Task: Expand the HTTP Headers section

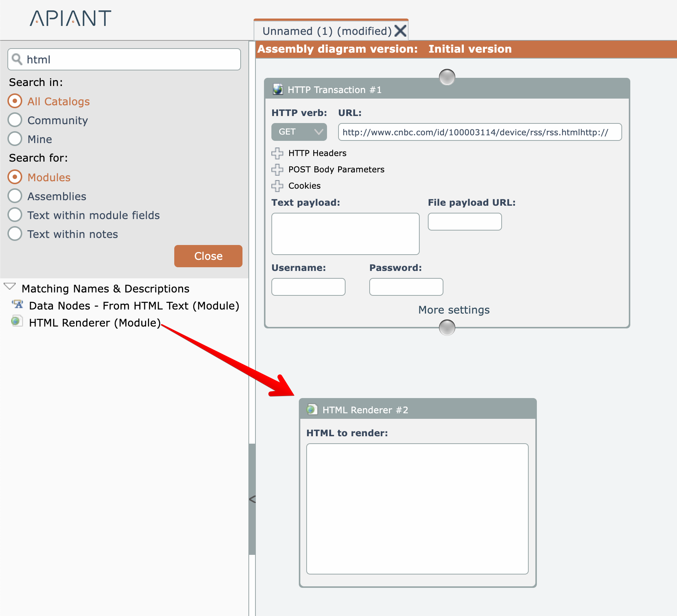Action: (x=277, y=153)
